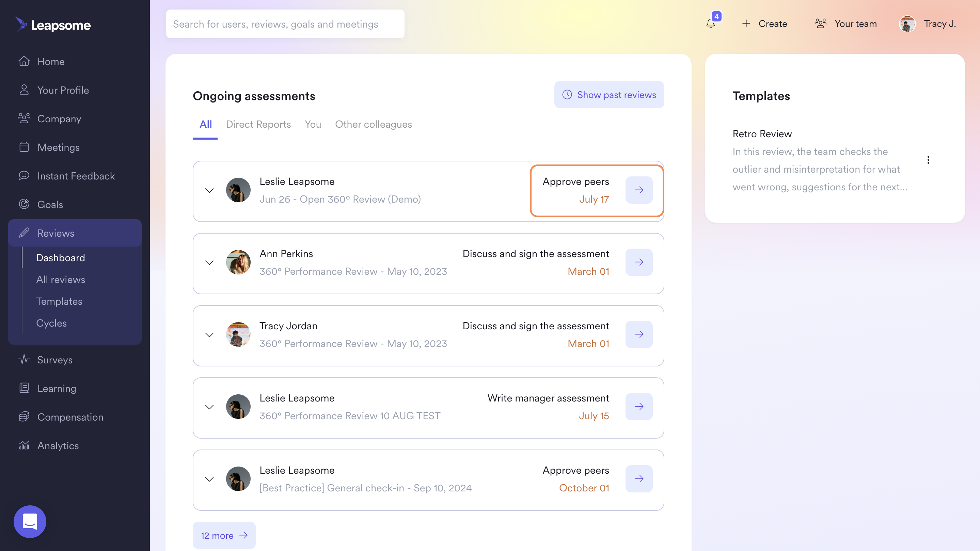Image resolution: width=980 pixels, height=551 pixels.
Task: Switch to Direct Reports tab
Action: (258, 124)
